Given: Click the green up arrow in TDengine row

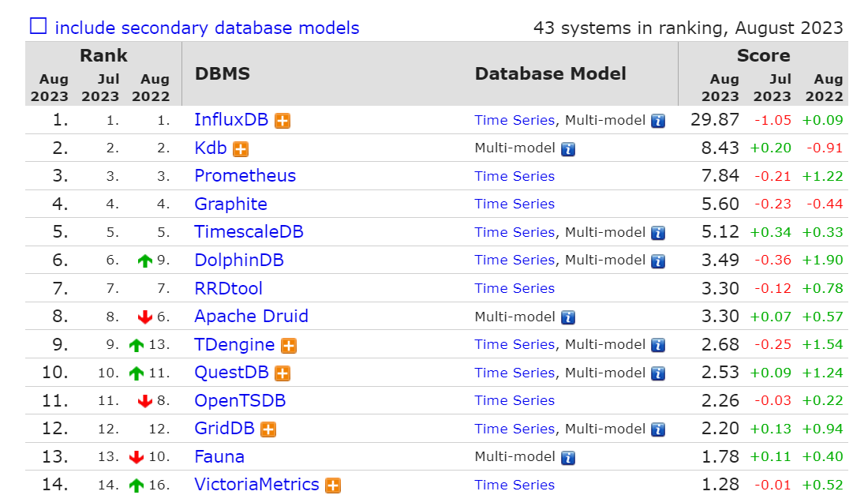Looking at the screenshot, I should pos(137,345).
